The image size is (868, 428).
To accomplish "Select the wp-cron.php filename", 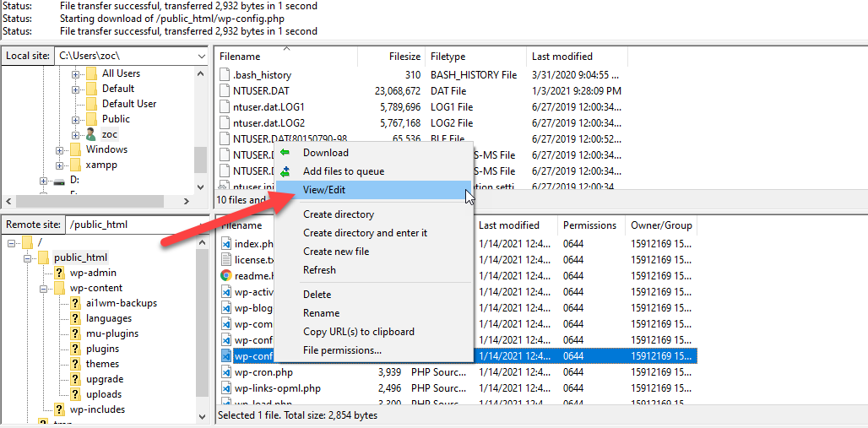I will [x=263, y=372].
